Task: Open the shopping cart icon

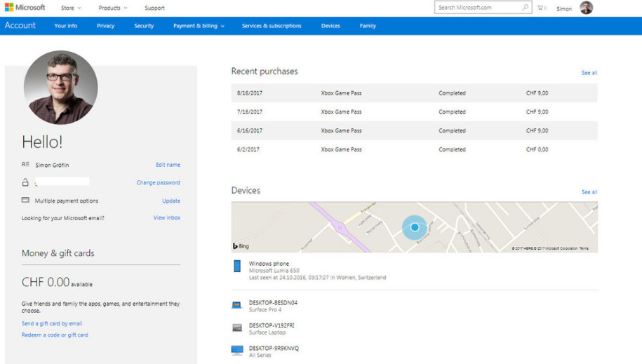Action: click(542, 8)
